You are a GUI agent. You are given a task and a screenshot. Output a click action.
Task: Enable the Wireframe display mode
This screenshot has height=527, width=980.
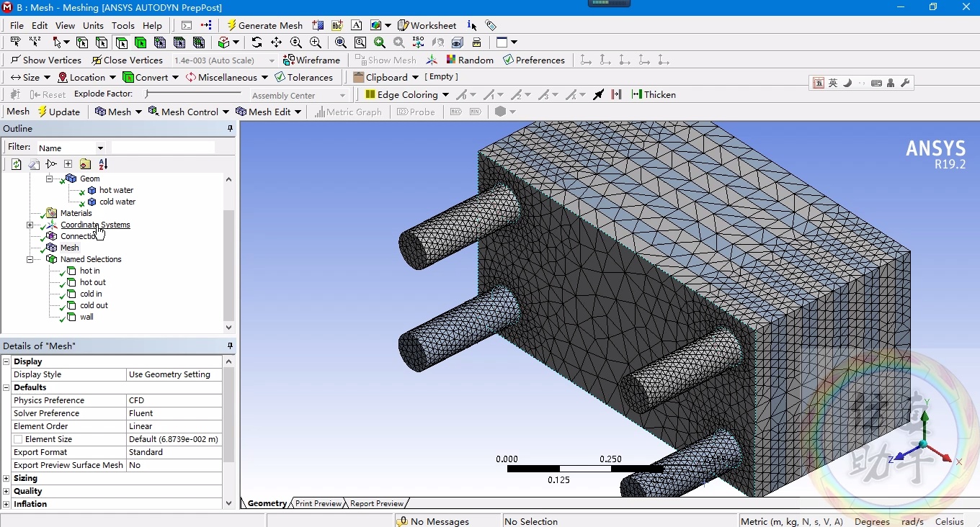(312, 60)
